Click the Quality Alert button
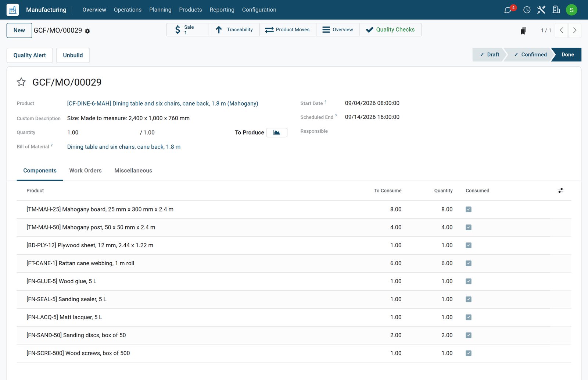Image resolution: width=588 pixels, height=380 pixels. click(x=30, y=55)
